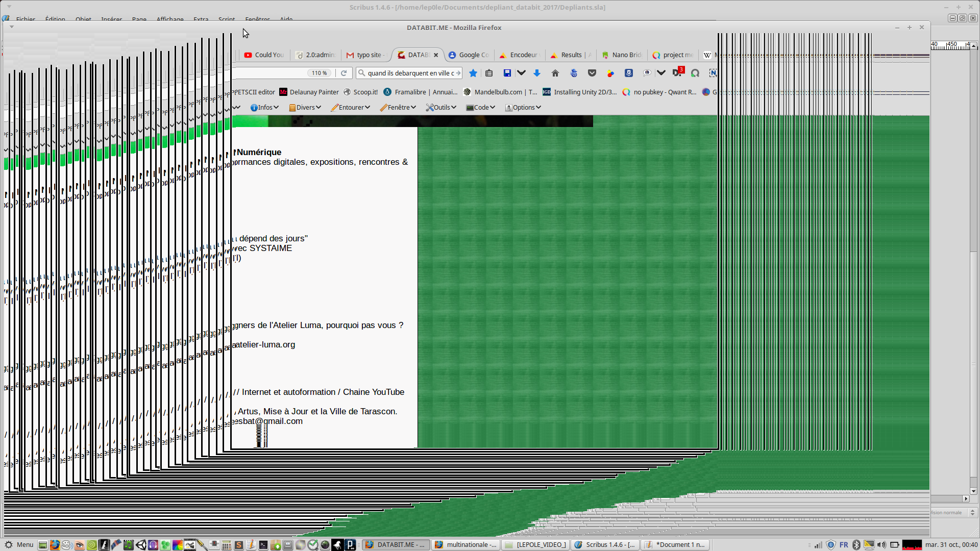Screen dimensions: 980x551
Task: Click the Bluetooth icon in system tray
Action: click(x=856, y=545)
